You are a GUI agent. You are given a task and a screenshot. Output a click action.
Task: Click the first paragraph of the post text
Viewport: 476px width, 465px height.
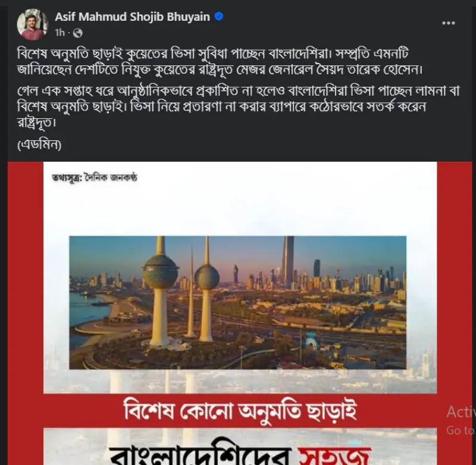point(220,62)
